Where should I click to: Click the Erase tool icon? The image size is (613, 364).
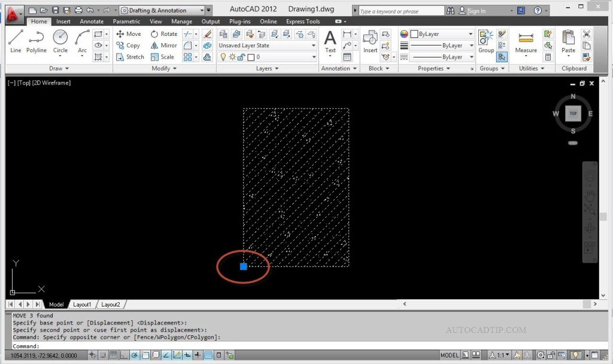click(x=208, y=34)
